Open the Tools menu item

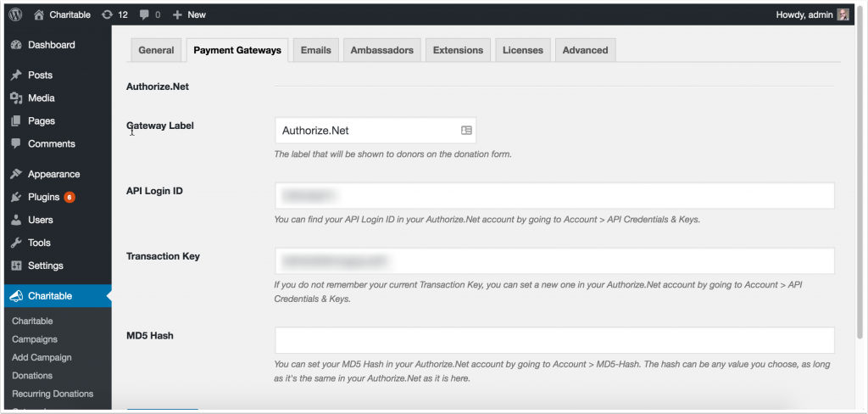pos(58,243)
